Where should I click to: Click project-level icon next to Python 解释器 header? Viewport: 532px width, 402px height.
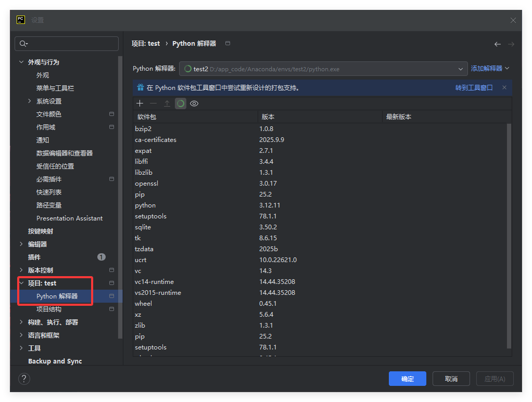tap(227, 43)
